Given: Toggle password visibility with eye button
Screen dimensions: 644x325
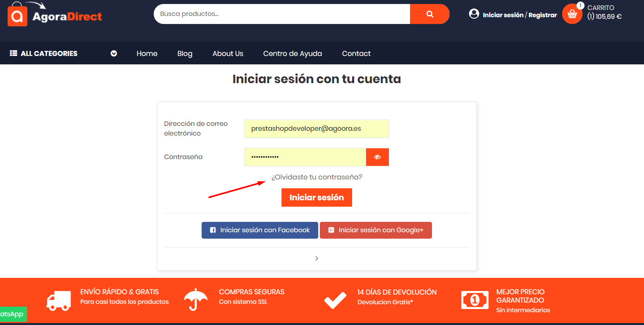Looking at the screenshot, I should click(x=377, y=157).
